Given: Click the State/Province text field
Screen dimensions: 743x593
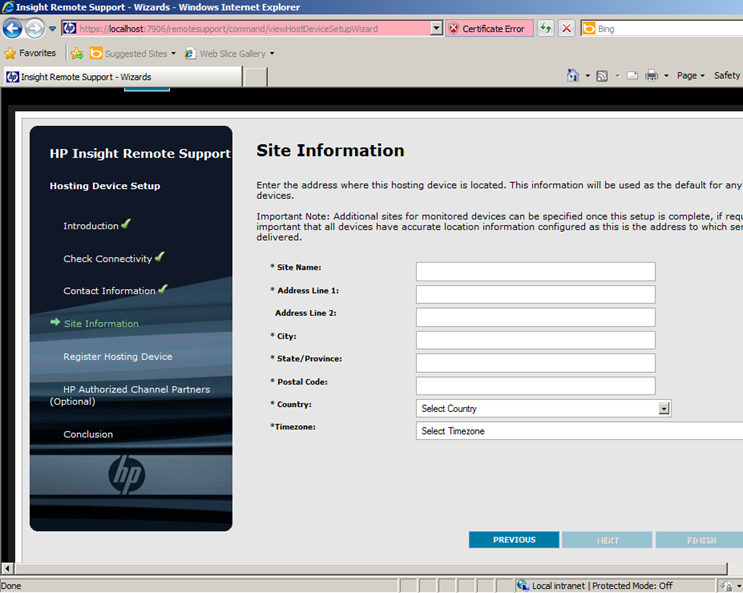Looking at the screenshot, I should click(535, 363).
